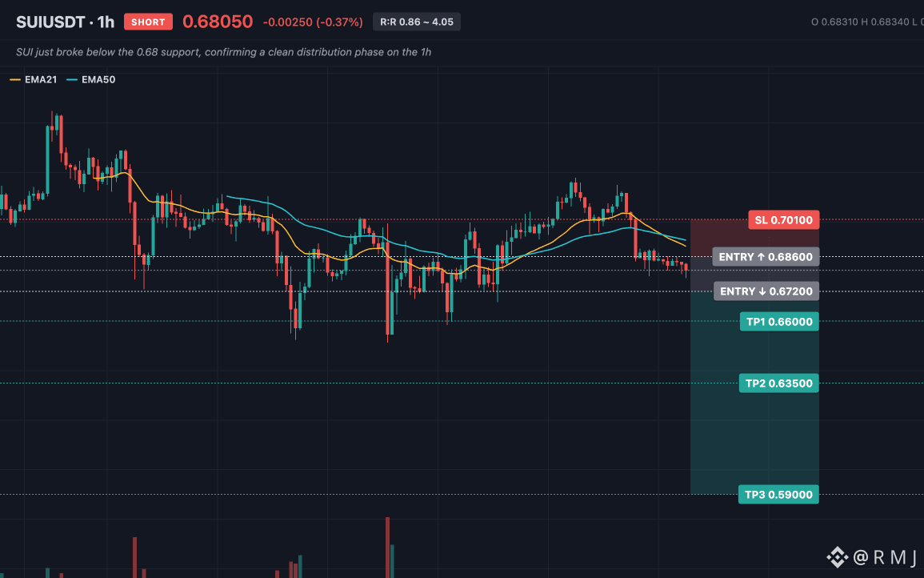924x578 pixels.
Task: Click the R:R 0.86 ~ 4.05 badge
Action: coord(417,22)
